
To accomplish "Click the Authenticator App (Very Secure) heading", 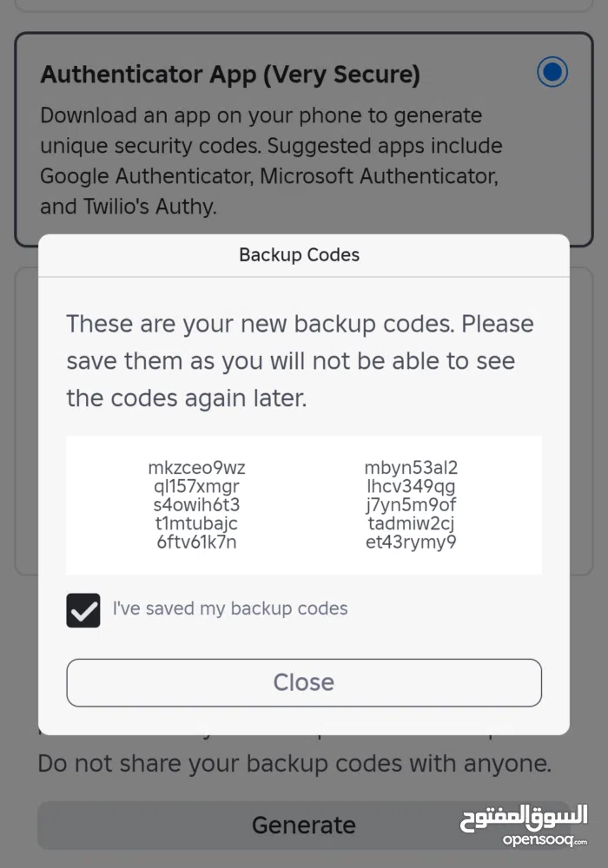I will tap(230, 75).
